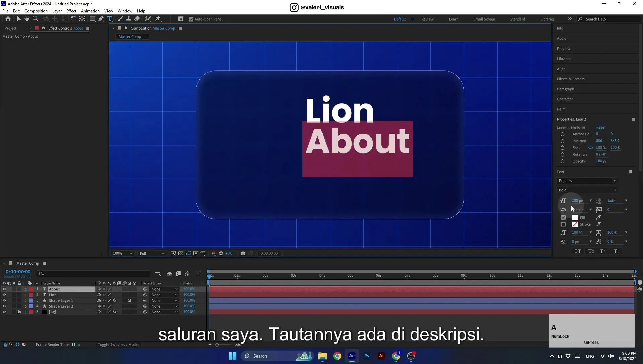Take a snapshot with the camera icon
The height and width of the screenshot is (364, 643).
[x=243, y=253]
